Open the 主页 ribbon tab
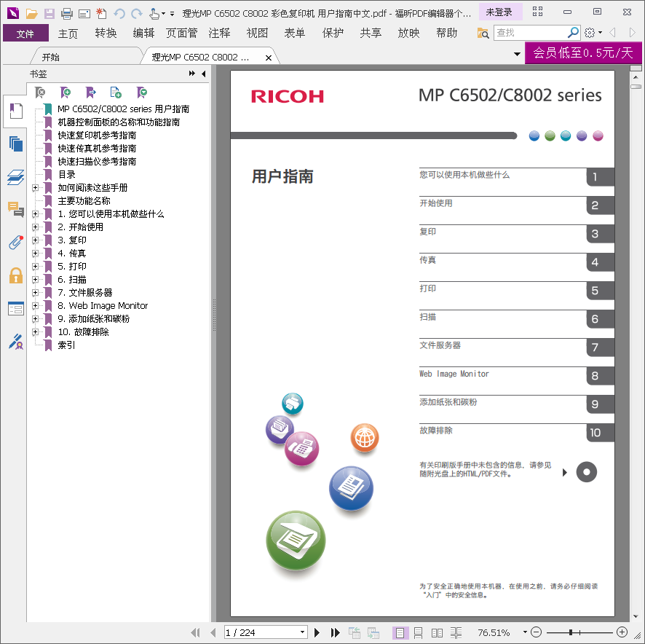645x644 pixels. click(x=68, y=34)
